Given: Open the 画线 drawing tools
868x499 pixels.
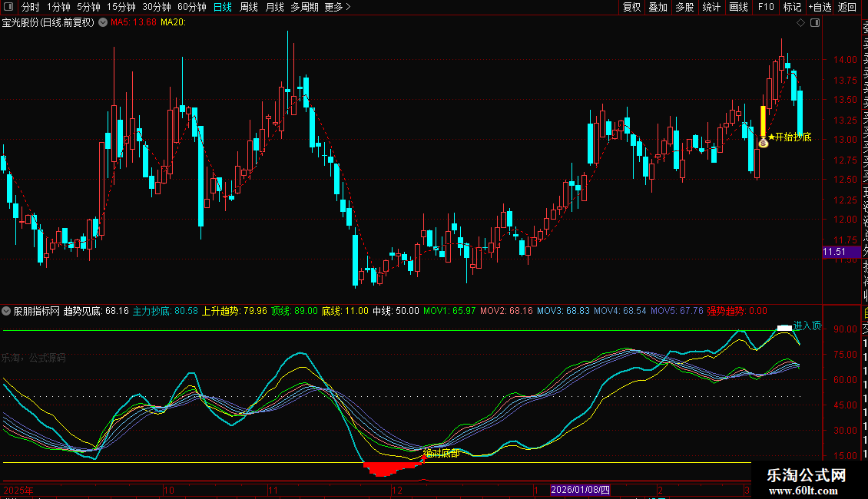Looking at the screenshot, I should click(x=738, y=7).
